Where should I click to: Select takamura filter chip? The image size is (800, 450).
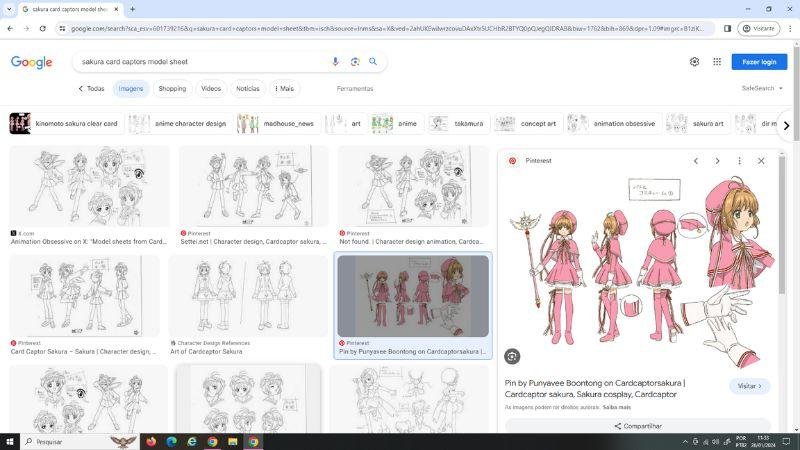tap(459, 123)
